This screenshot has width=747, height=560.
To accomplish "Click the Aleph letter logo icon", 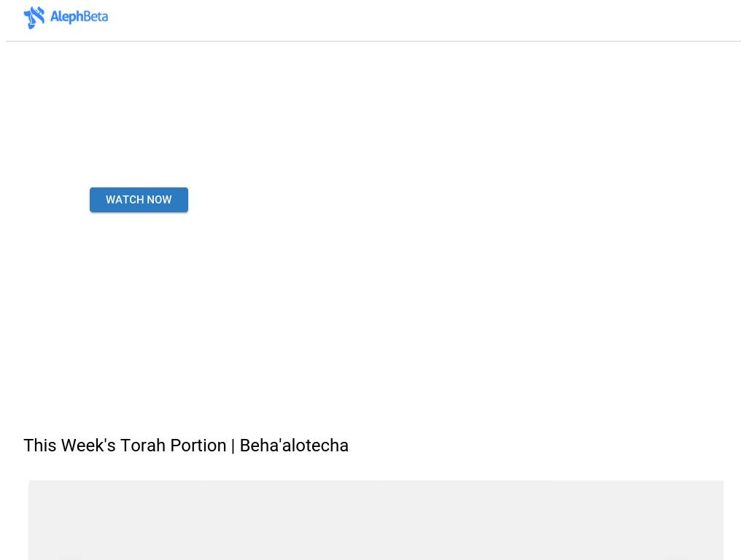I will click(x=34, y=17).
